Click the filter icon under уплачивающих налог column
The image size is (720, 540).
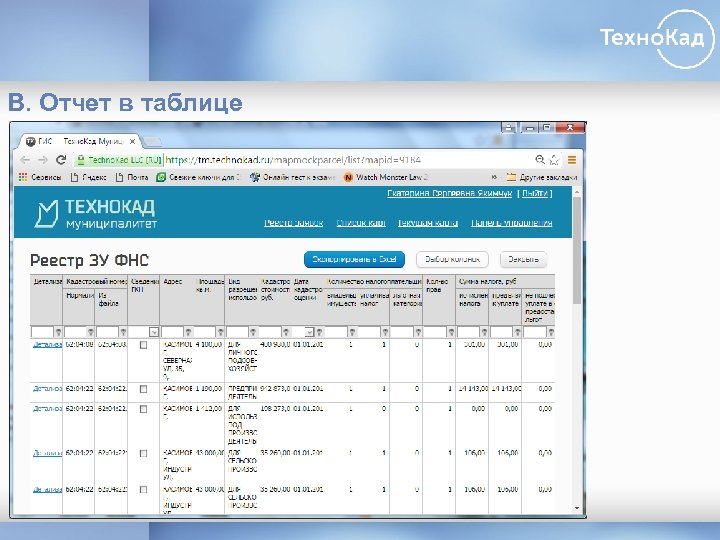point(385,332)
